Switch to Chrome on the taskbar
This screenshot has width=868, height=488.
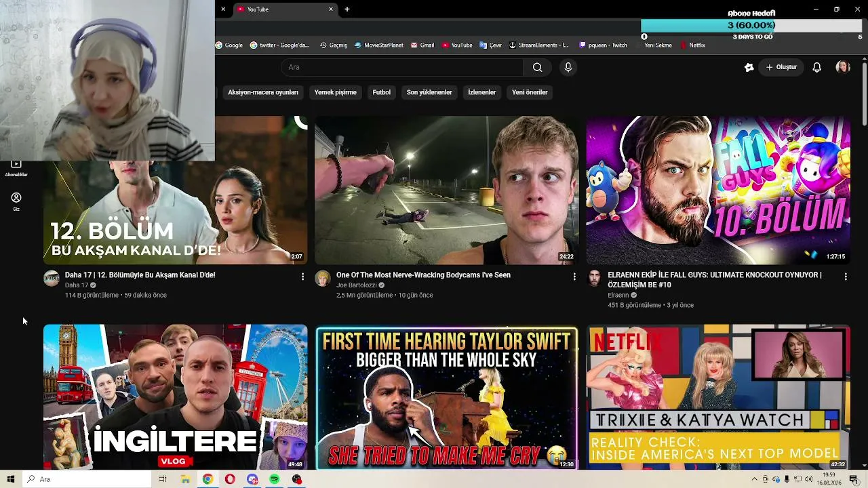pos(208,479)
